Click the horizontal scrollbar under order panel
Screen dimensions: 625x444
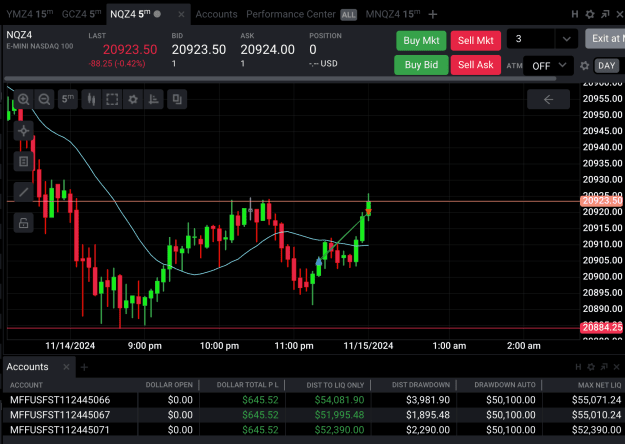click(280, 79)
